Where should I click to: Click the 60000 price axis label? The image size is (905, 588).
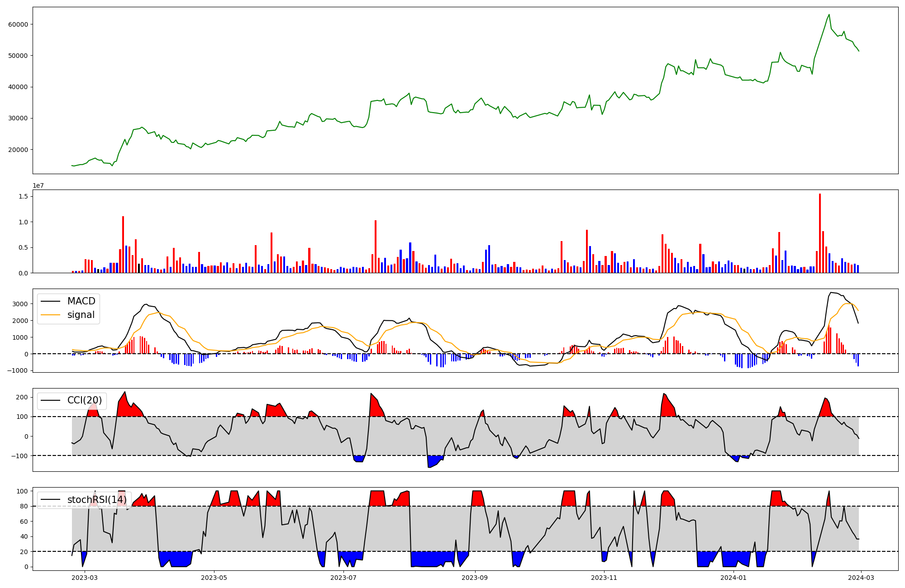click(x=18, y=24)
